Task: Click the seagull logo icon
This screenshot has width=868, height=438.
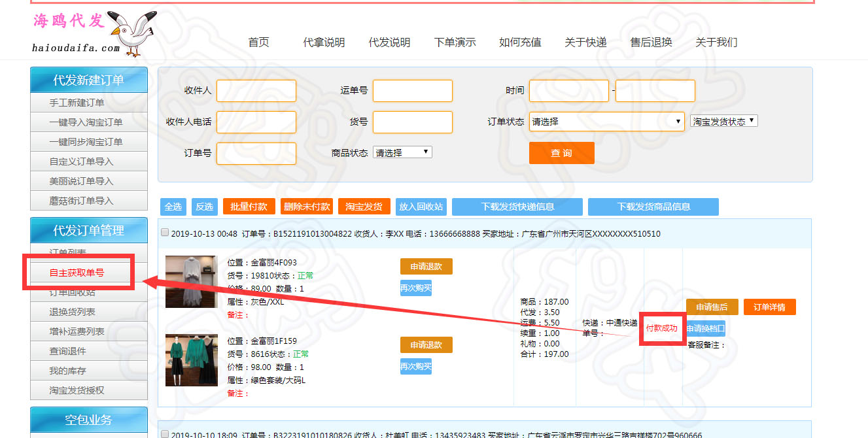Action: tap(133, 31)
